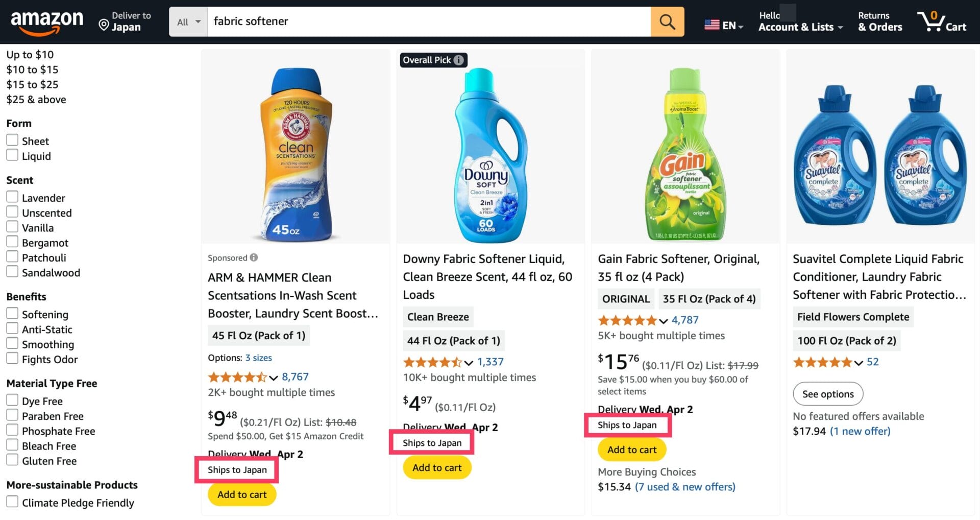Open the All departments search dropdown
Image resolution: width=980 pixels, height=520 pixels.
coord(188,22)
